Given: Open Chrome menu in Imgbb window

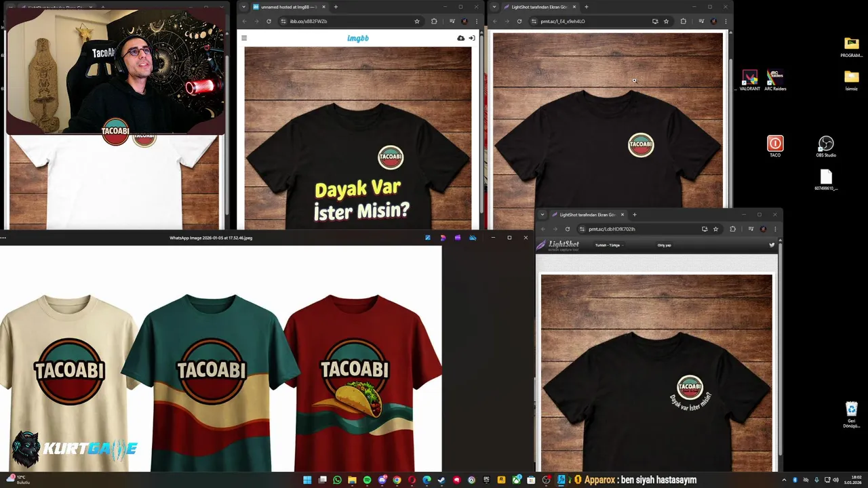Looking at the screenshot, I should pyautogui.click(x=477, y=21).
